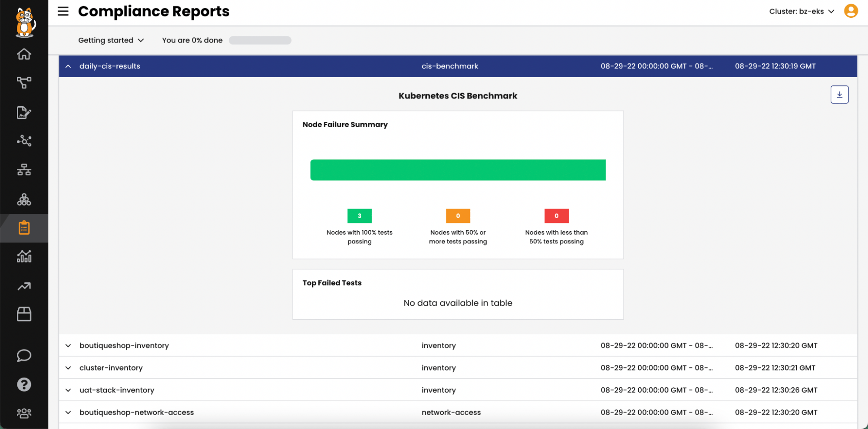Click the green badge showing 3
The image size is (868, 429).
pyautogui.click(x=359, y=216)
